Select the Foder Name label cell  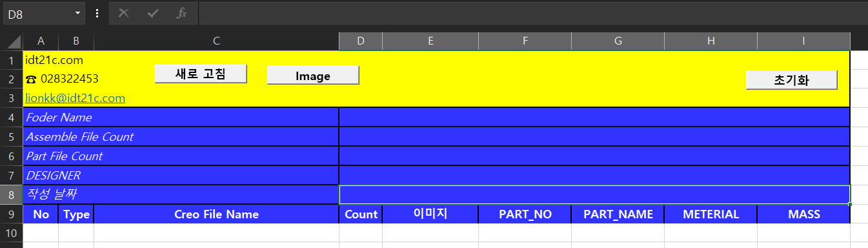pyautogui.click(x=181, y=118)
